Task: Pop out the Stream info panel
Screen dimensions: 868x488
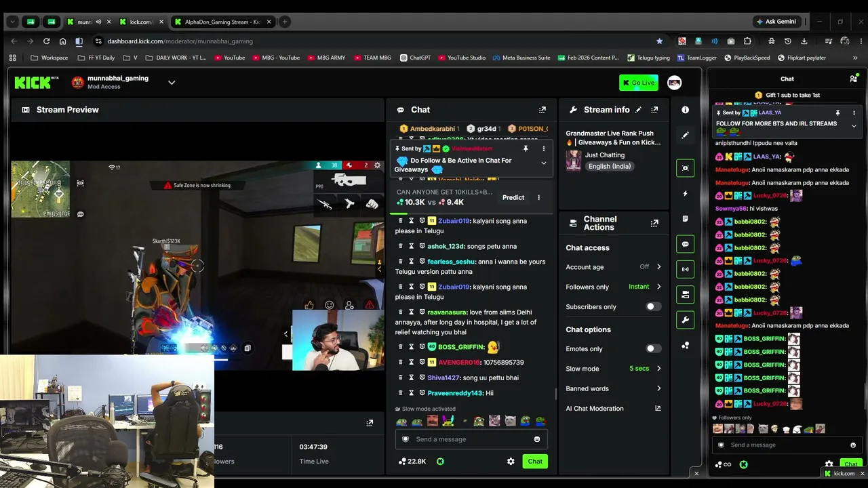Action: click(x=654, y=110)
